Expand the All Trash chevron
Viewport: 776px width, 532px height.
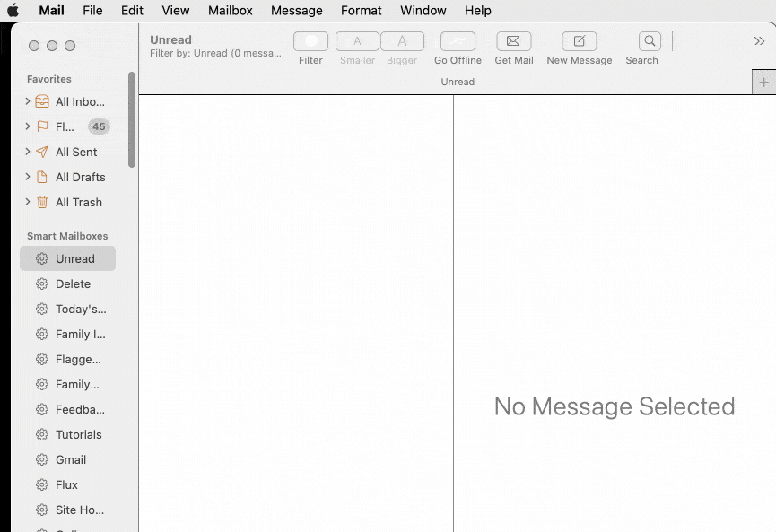pos(28,202)
